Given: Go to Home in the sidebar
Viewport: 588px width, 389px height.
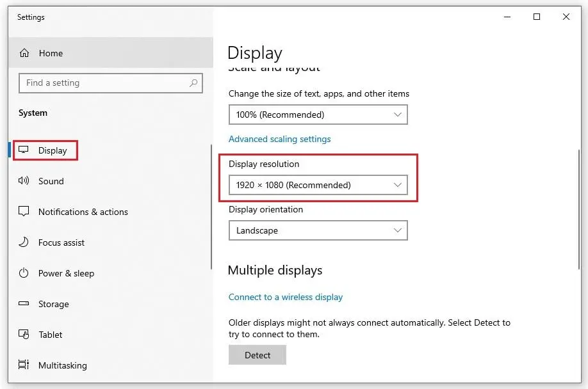Looking at the screenshot, I should point(51,53).
